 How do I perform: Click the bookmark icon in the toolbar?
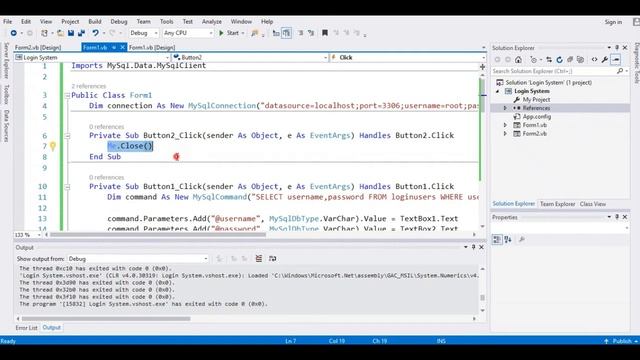tap(325, 33)
